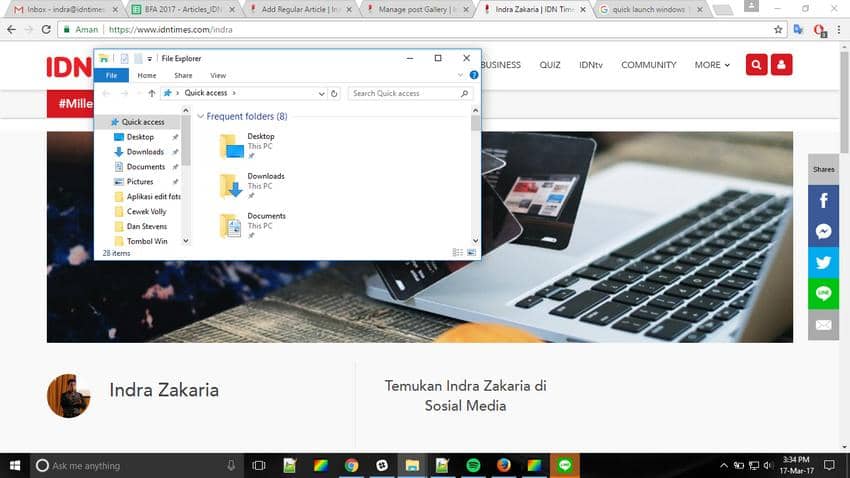Viewport: 850px width, 478px height.
Task: Refresh the File Explorer address bar
Action: click(335, 93)
